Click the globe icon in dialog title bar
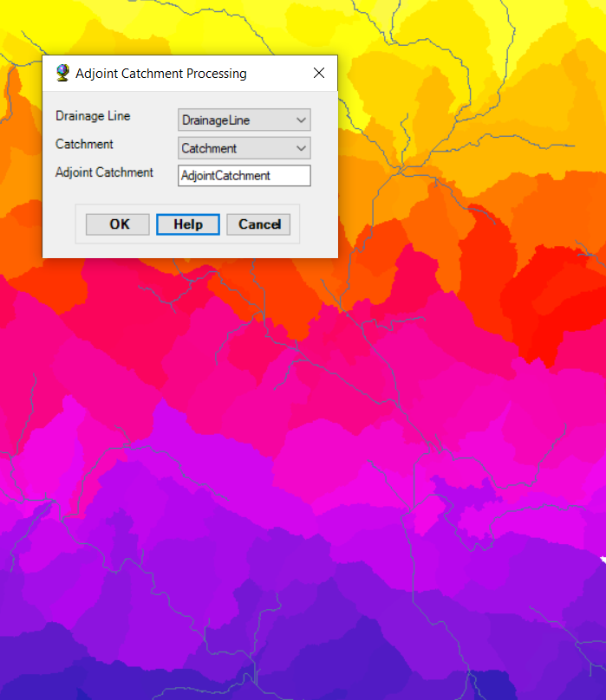Viewport: 606px width, 700px height. click(x=62, y=74)
